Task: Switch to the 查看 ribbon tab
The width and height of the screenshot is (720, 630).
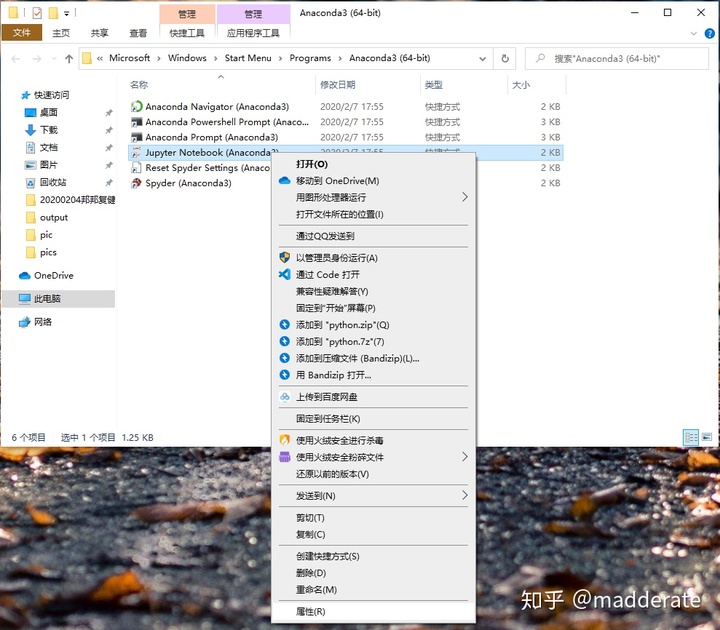Action: [138, 33]
